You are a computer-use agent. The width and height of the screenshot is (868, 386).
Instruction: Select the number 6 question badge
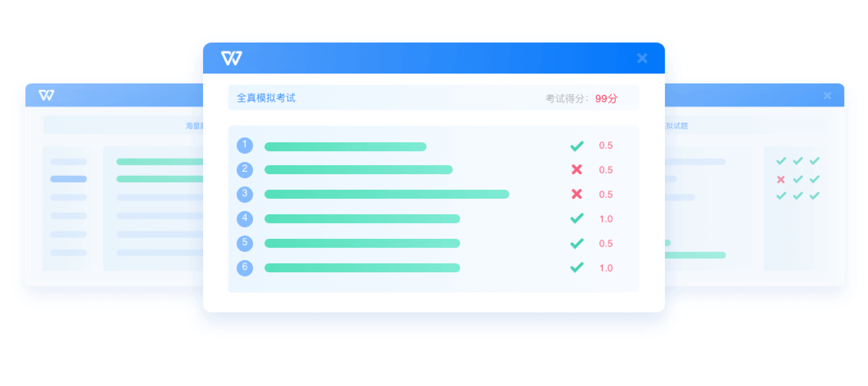[x=245, y=268]
